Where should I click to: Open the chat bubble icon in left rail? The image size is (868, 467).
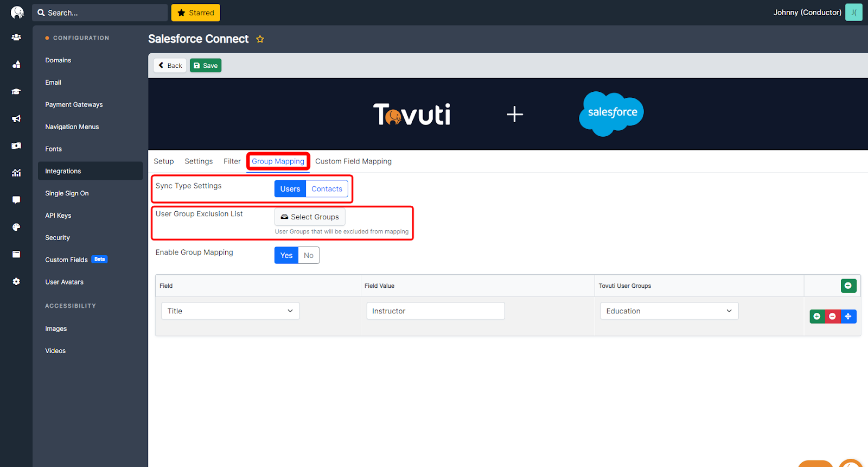point(16,200)
